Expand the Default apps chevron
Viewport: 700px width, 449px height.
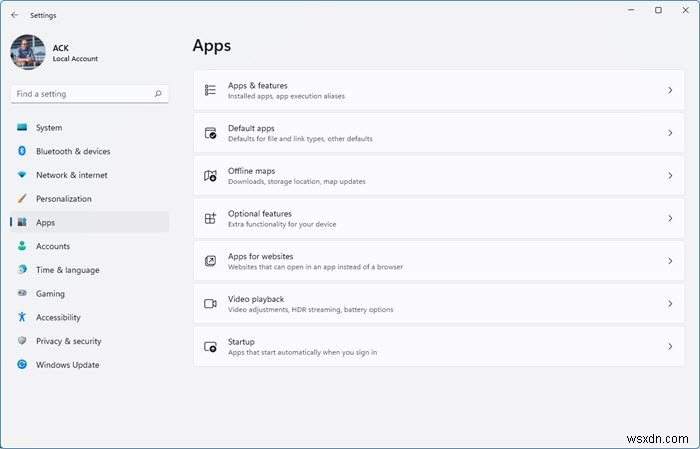click(x=670, y=133)
